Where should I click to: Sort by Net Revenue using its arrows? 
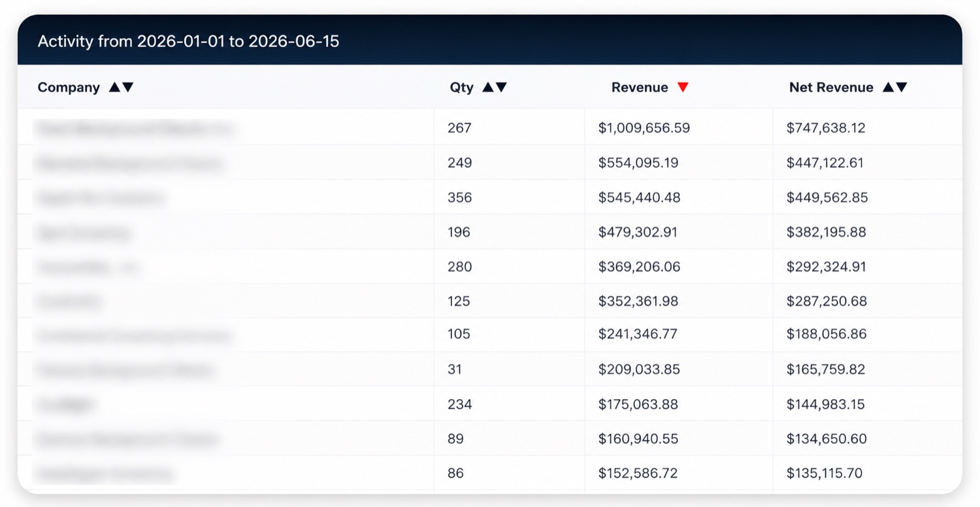pyautogui.click(x=895, y=88)
